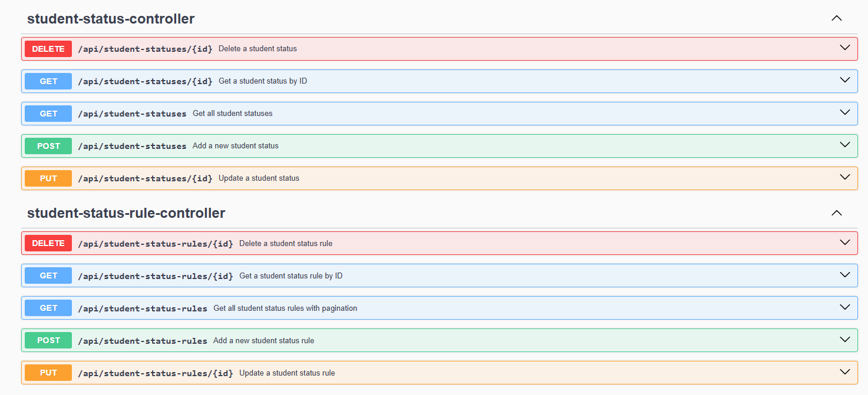Image resolution: width=868 pixels, height=395 pixels.
Task: Click path /api/student-statuses/{id} in DELETE row
Action: tap(145, 49)
